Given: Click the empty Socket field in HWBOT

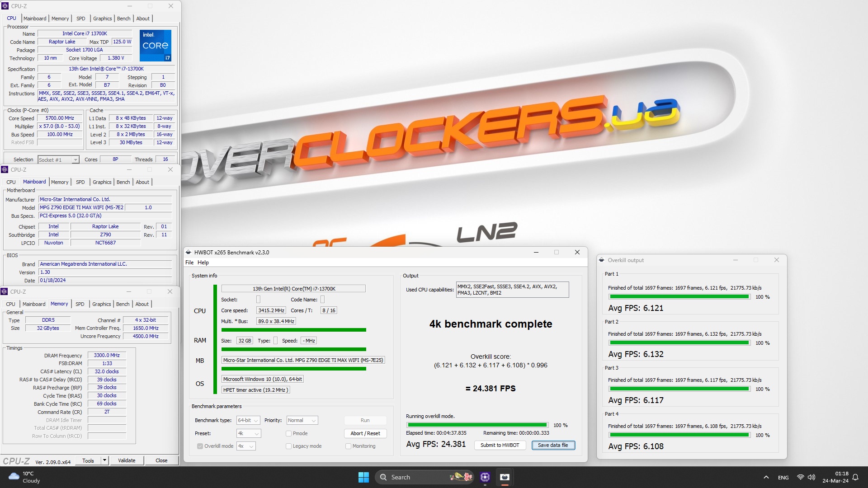Looking at the screenshot, I should tap(258, 300).
